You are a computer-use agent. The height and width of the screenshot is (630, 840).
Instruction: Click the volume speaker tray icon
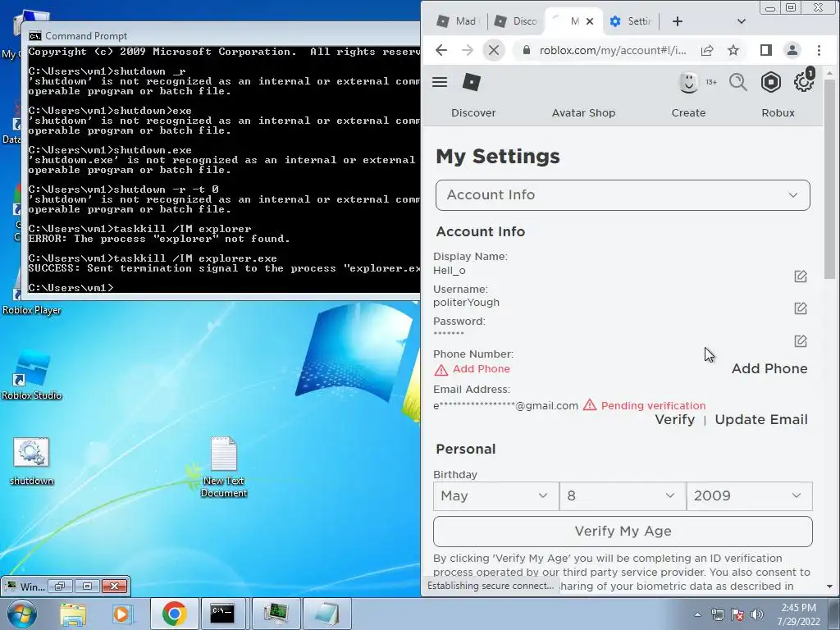point(757,614)
